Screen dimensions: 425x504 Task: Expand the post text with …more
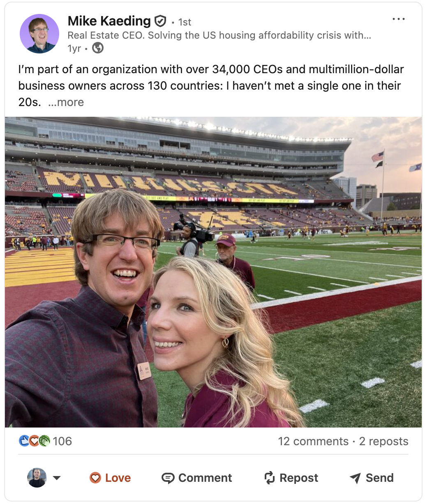tap(66, 102)
